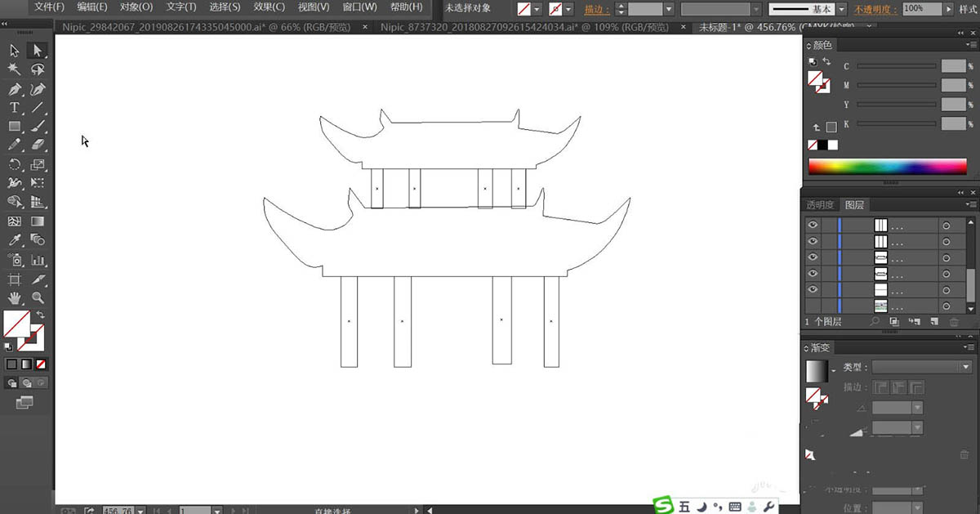Select the Direct Selection tool

tap(38, 51)
